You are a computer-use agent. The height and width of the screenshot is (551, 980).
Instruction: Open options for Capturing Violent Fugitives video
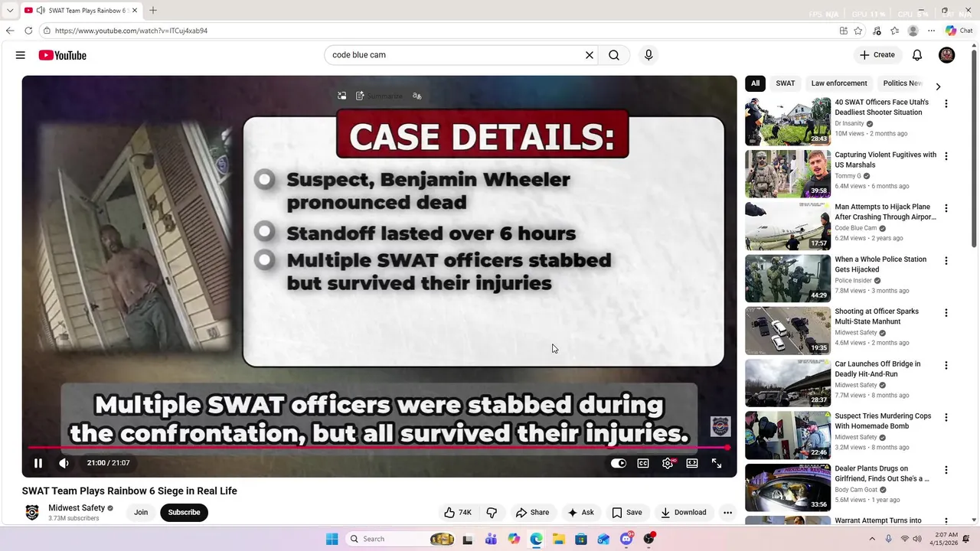pyautogui.click(x=946, y=156)
